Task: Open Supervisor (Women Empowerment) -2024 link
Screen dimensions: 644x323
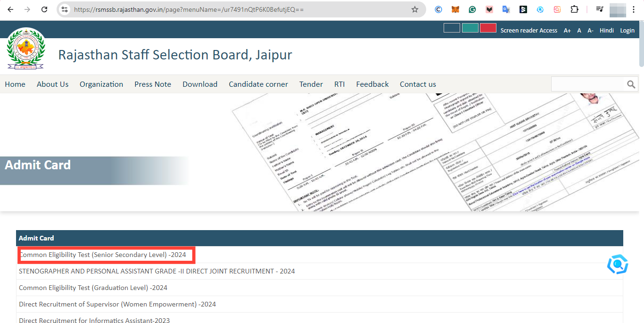Action: 117,304
